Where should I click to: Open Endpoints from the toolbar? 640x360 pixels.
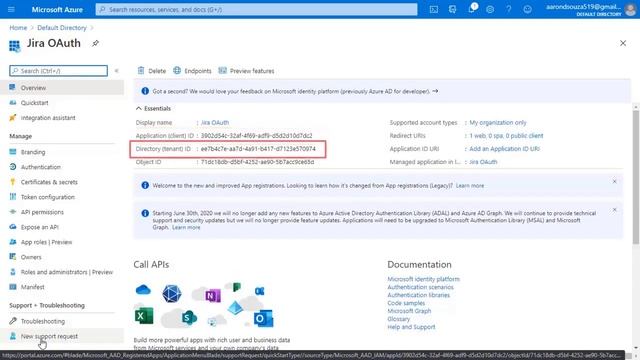tap(192, 71)
